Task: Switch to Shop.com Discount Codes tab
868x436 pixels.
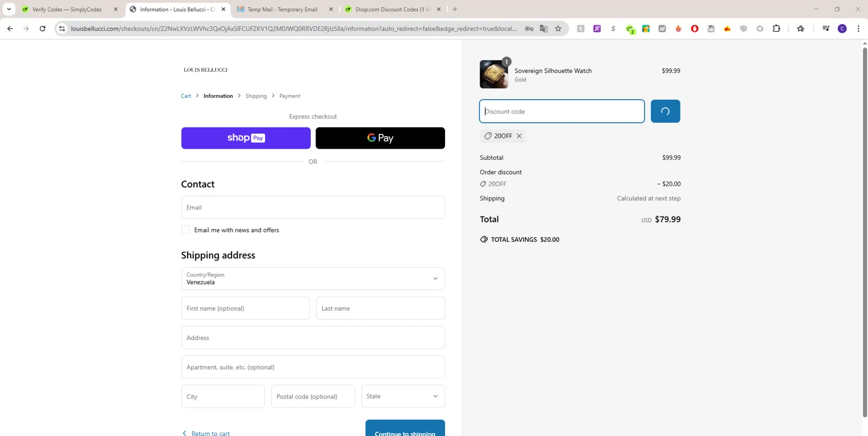Action: [x=392, y=9]
